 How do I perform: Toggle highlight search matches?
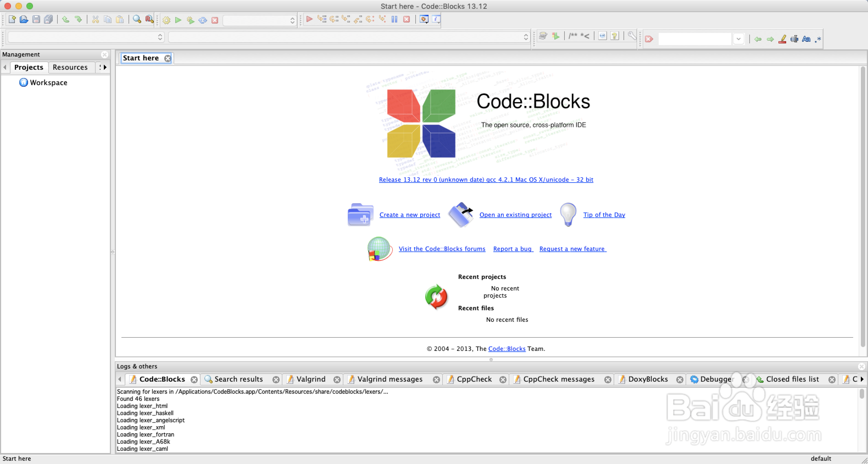782,39
